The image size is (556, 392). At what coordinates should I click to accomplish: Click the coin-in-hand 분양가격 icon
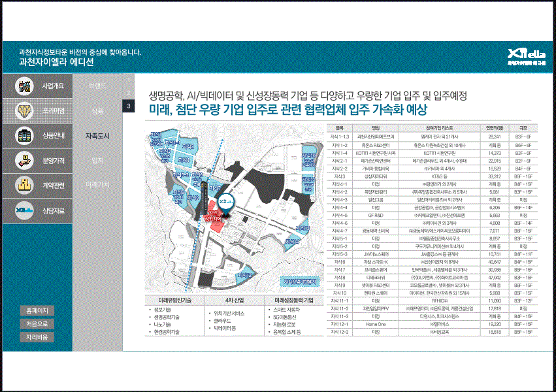click(24, 161)
